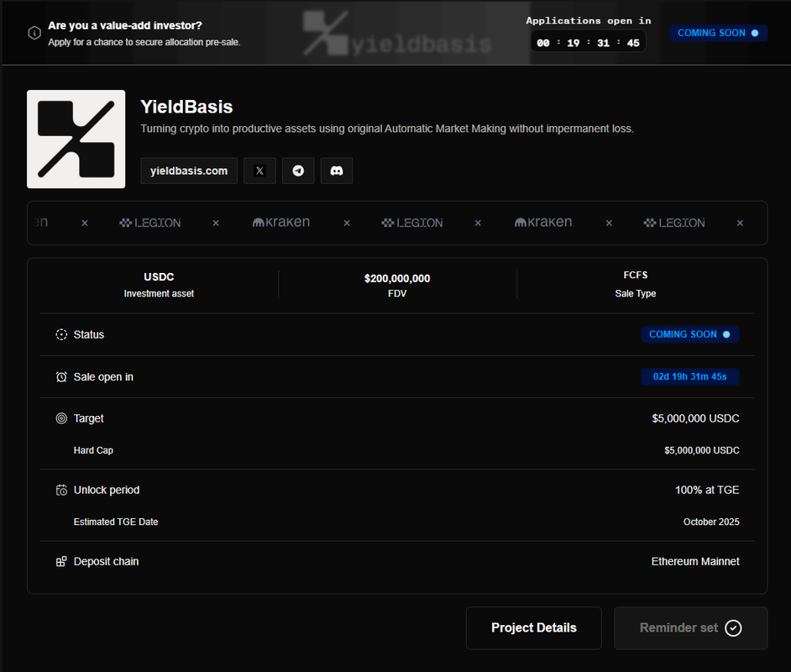The width and height of the screenshot is (791, 672).
Task: Click the Unlock period calendar icon
Action: point(61,490)
